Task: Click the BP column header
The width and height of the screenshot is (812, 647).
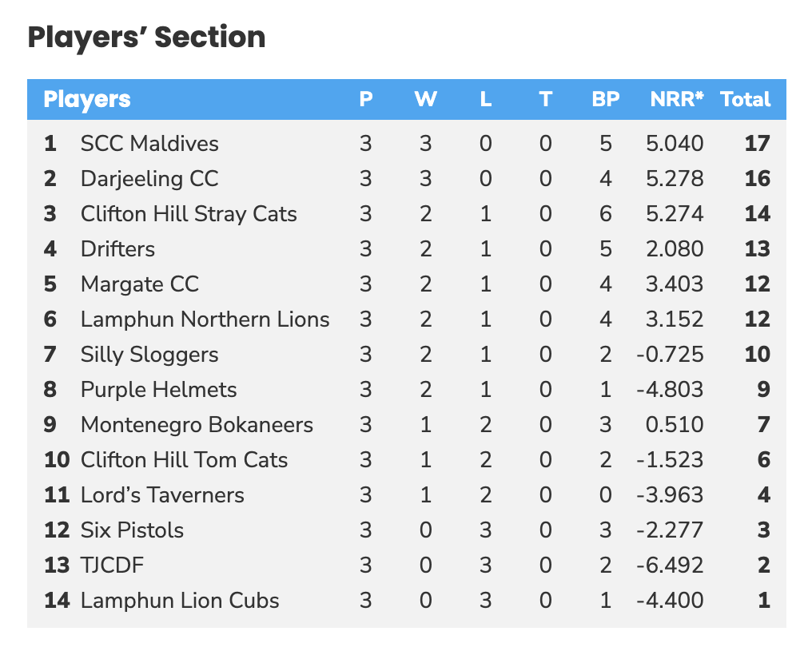Action: point(605,100)
